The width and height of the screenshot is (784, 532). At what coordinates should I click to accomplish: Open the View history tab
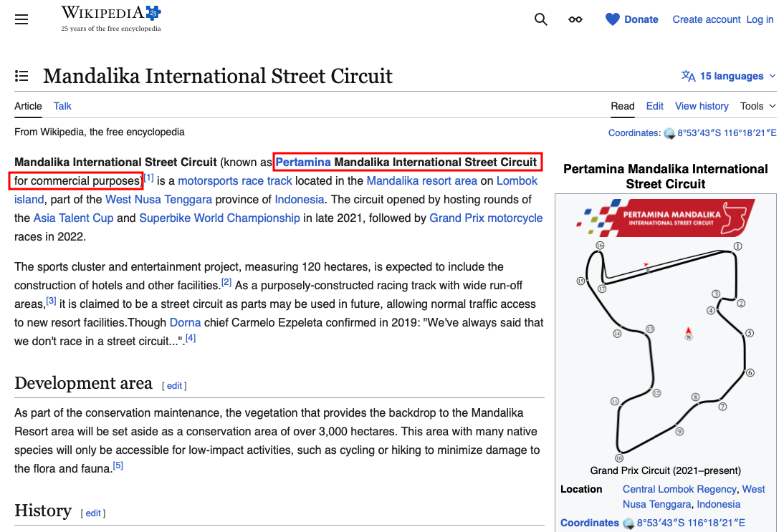pyautogui.click(x=702, y=106)
